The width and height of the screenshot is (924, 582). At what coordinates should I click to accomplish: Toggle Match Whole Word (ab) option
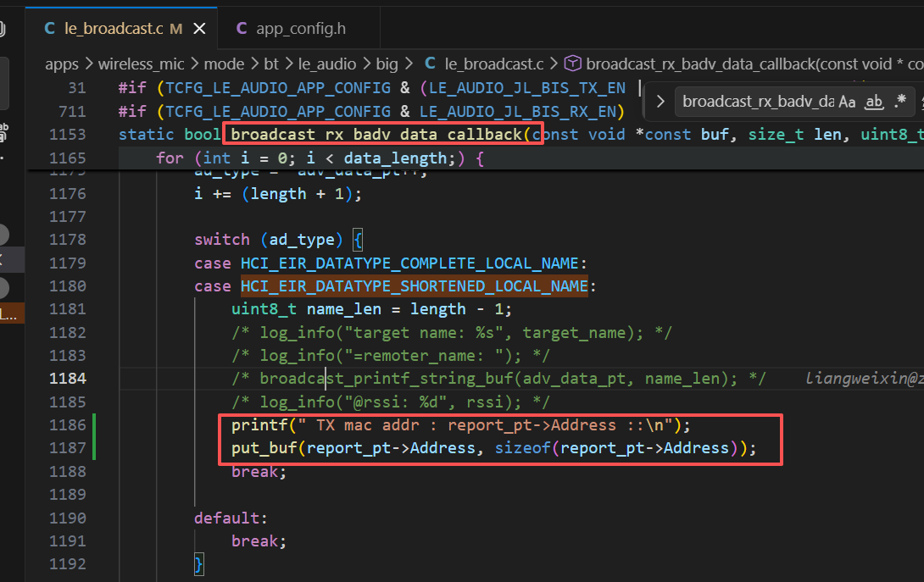click(x=874, y=102)
